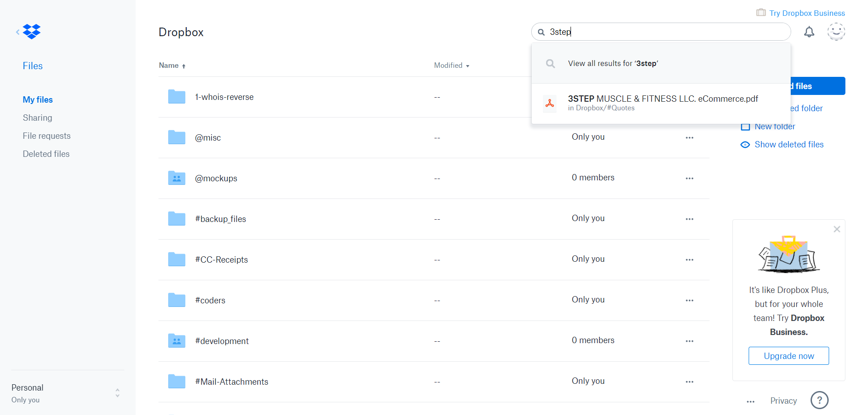This screenshot has width=868, height=415.
Task: Open the Modified column dropdown
Action: click(x=451, y=66)
